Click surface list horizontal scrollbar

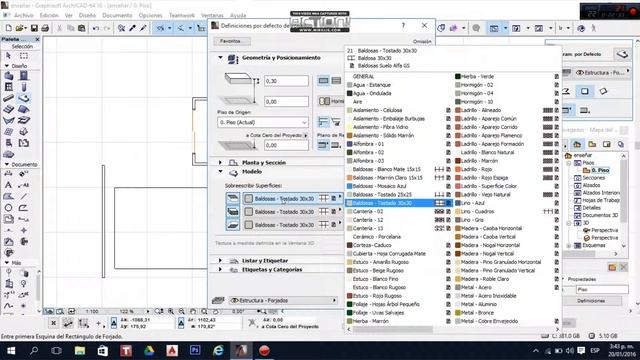(x=393, y=329)
